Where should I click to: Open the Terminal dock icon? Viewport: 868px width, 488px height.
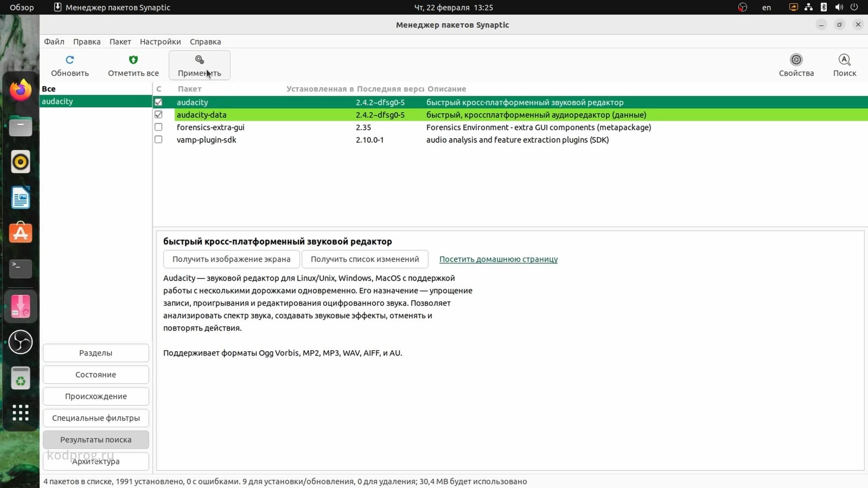click(20, 268)
